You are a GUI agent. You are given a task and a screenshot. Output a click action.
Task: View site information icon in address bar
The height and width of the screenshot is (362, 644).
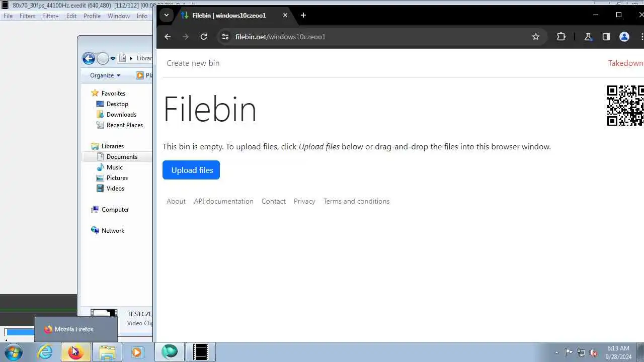click(225, 37)
